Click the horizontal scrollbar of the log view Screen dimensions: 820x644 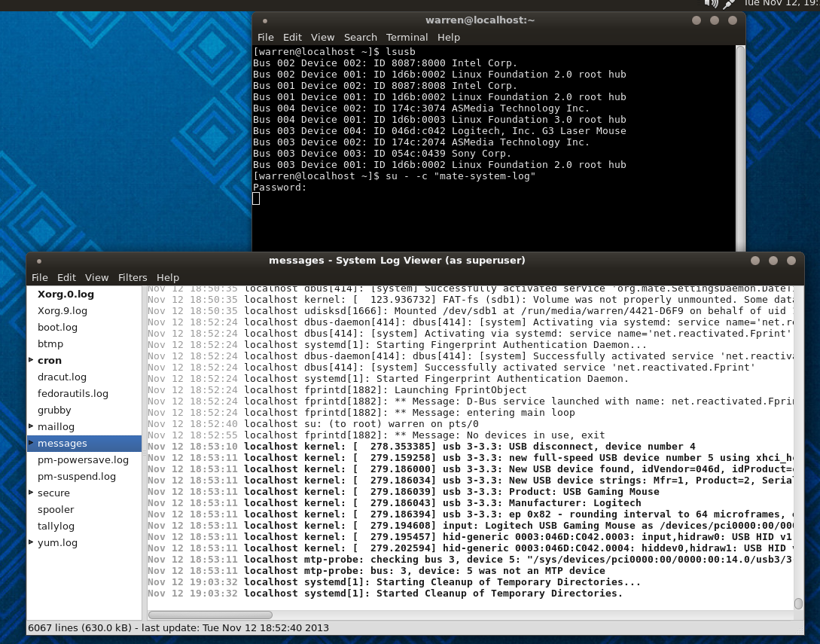pyautogui.click(x=210, y=615)
